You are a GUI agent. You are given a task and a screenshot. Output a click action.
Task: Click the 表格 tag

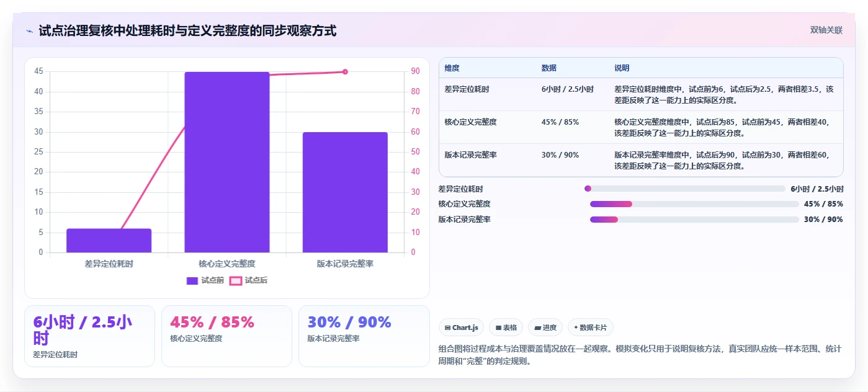pyautogui.click(x=506, y=327)
